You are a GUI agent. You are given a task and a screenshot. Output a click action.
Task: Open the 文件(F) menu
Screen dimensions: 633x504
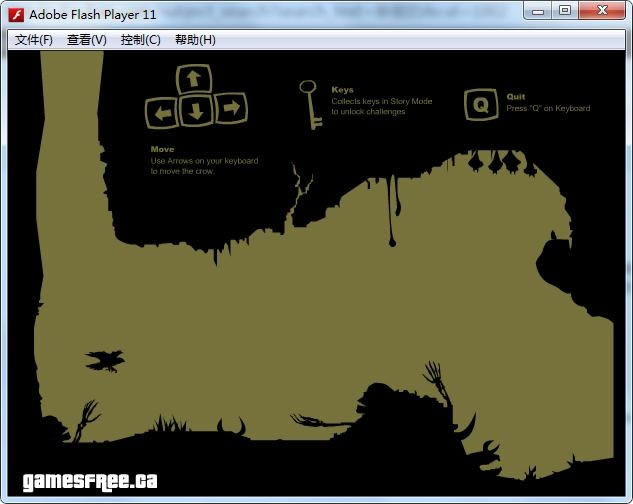click(x=34, y=40)
